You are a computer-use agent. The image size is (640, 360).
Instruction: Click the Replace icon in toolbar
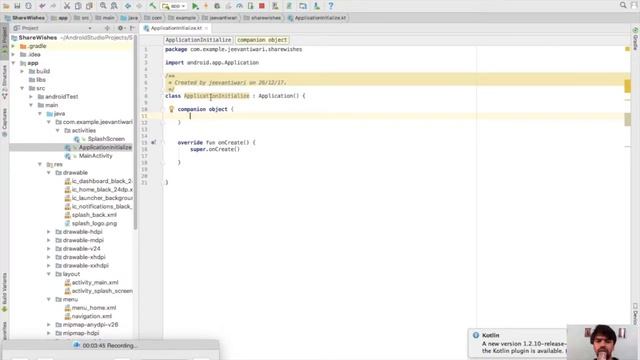[114, 6]
